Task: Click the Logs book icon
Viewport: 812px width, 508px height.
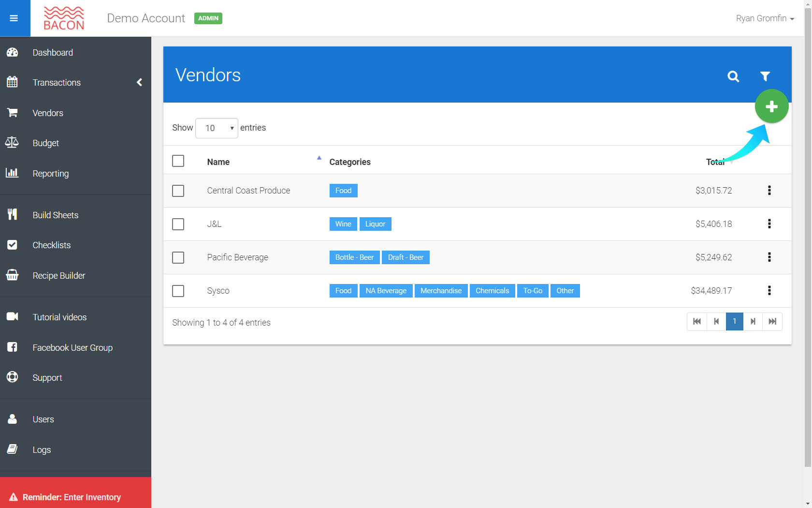Action: pyautogui.click(x=12, y=449)
